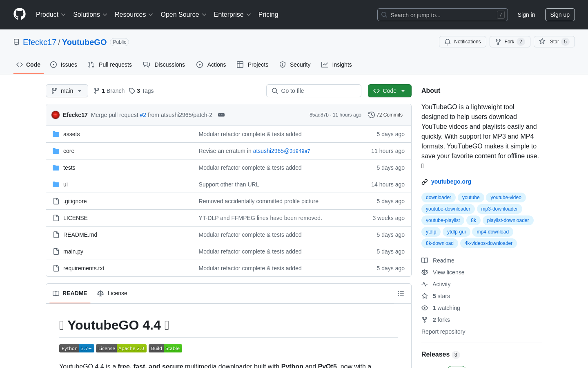The image size is (588, 368).
Task: Open the core folder icon
Action: pyautogui.click(x=56, y=151)
